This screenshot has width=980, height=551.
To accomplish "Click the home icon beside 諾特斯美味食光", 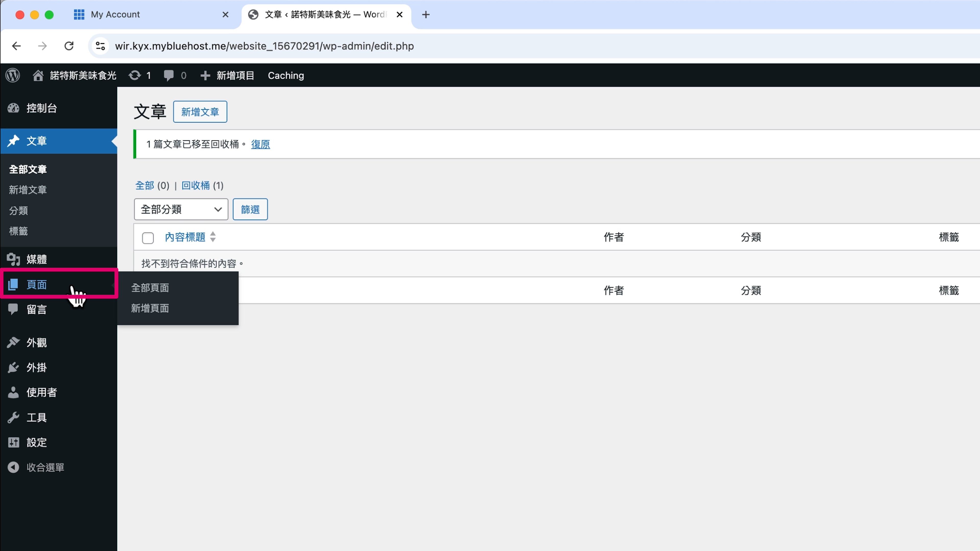I will pyautogui.click(x=38, y=75).
